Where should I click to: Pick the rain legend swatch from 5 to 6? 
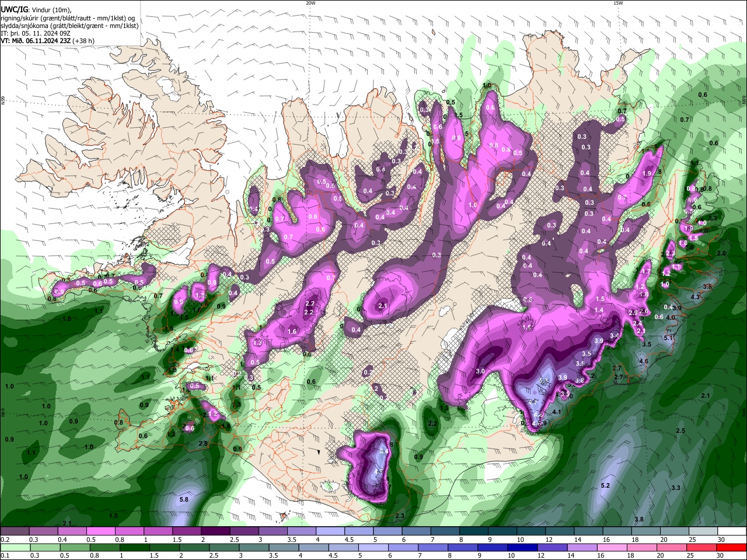(373, 548)
